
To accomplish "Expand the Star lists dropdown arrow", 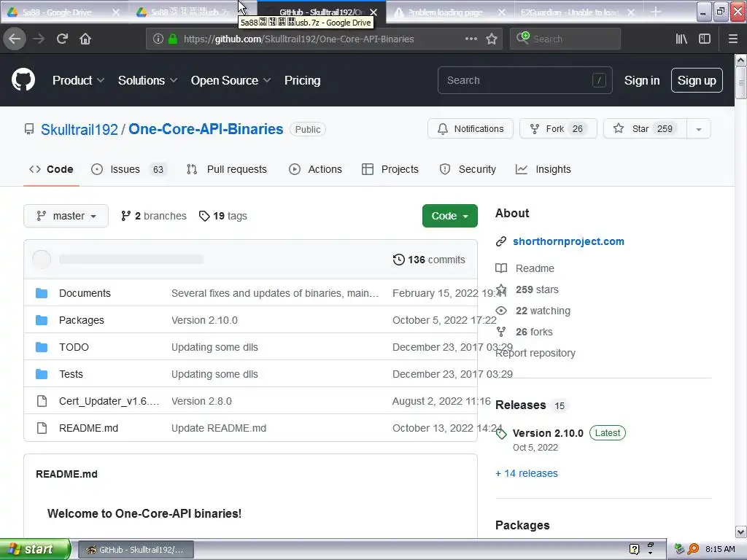I will pyautogui.click(x=699, y=129).
